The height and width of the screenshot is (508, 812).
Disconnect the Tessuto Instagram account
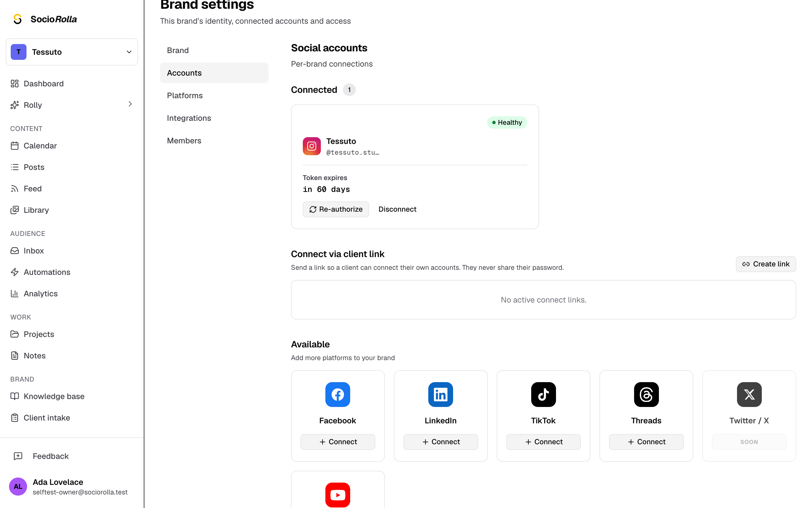click(397, 209)
